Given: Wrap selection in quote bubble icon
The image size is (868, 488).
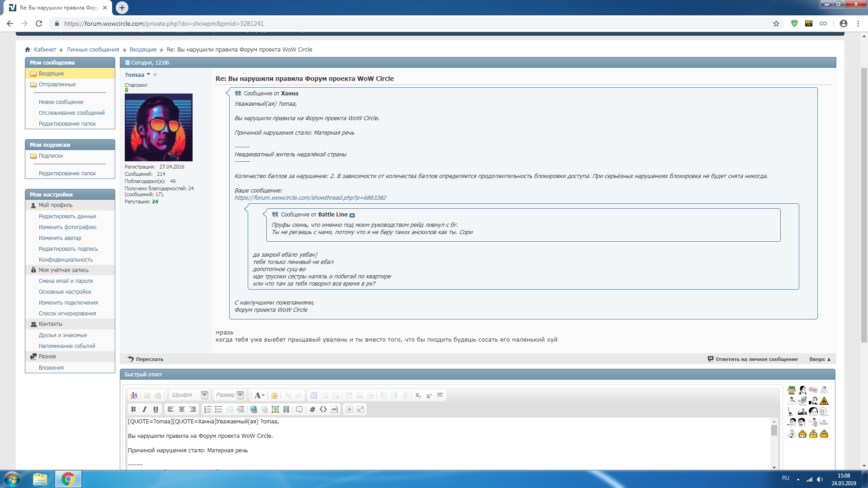Looking at the screenshot, I should click(299, 409).
